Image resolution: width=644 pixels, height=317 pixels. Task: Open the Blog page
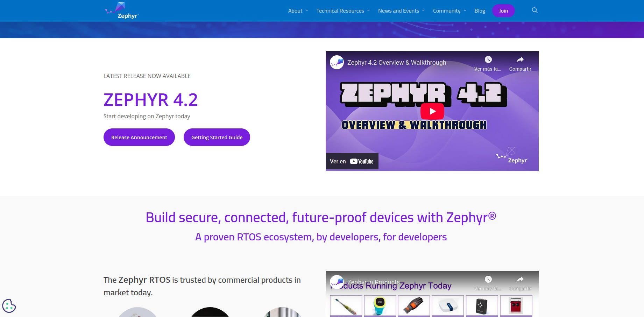coord(480,10)
